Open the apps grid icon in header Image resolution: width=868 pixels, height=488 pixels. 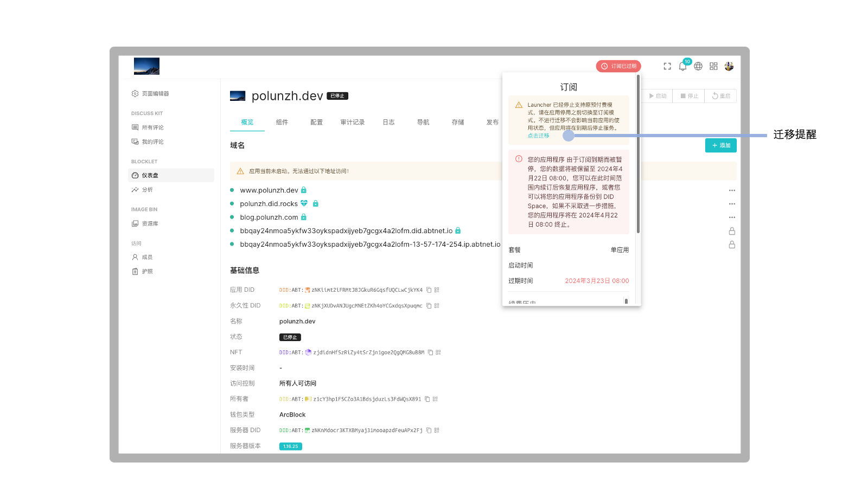tap(713, 66)
